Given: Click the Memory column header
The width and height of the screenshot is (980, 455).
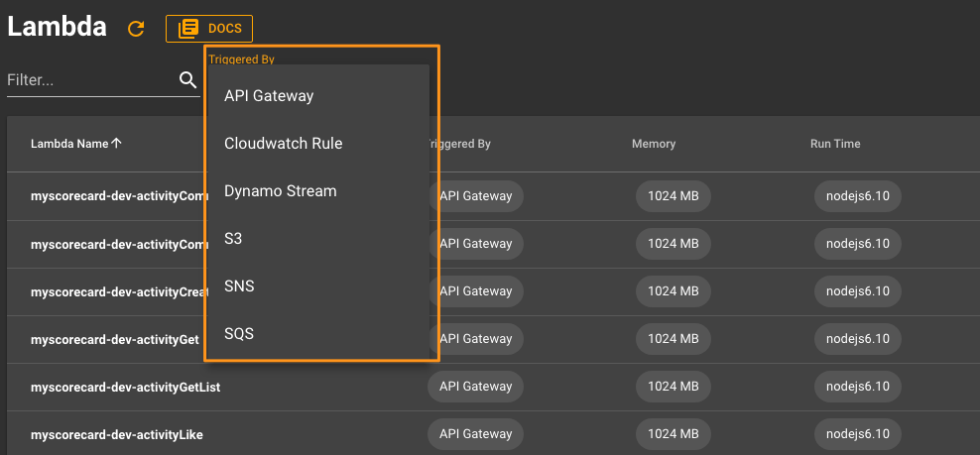Looking at the screenshot, I should tap(653, 144).
